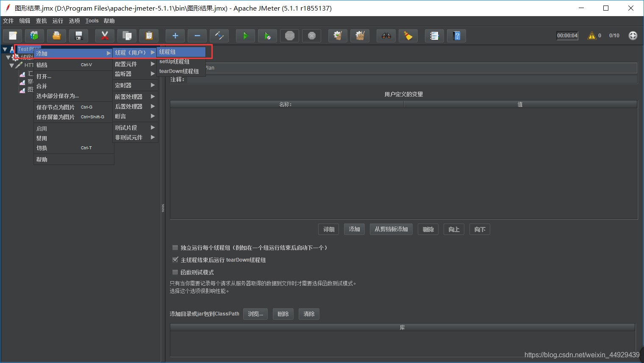Click the 注释 comment input field
Viewport: 644px width, 363px height.
pos(412,79)
